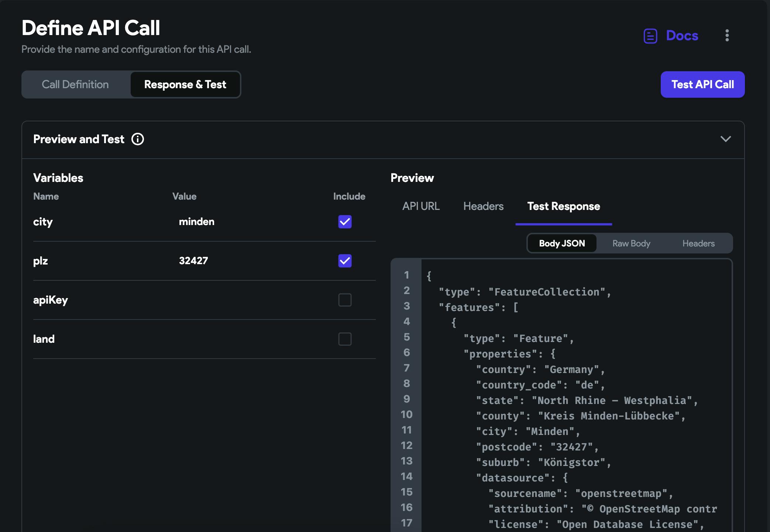Click the city value field showing minden
770x532 pixels.
197,222
